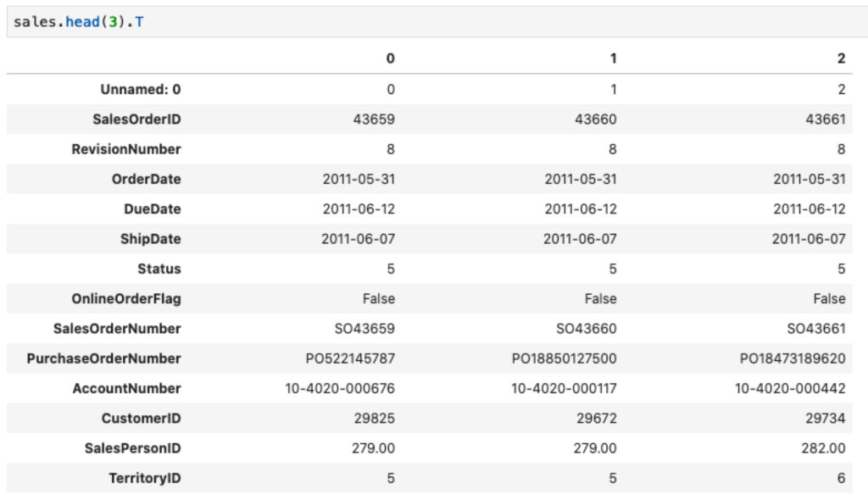
Task: Click the RevisionNumber row label
Action: [126, 149]
